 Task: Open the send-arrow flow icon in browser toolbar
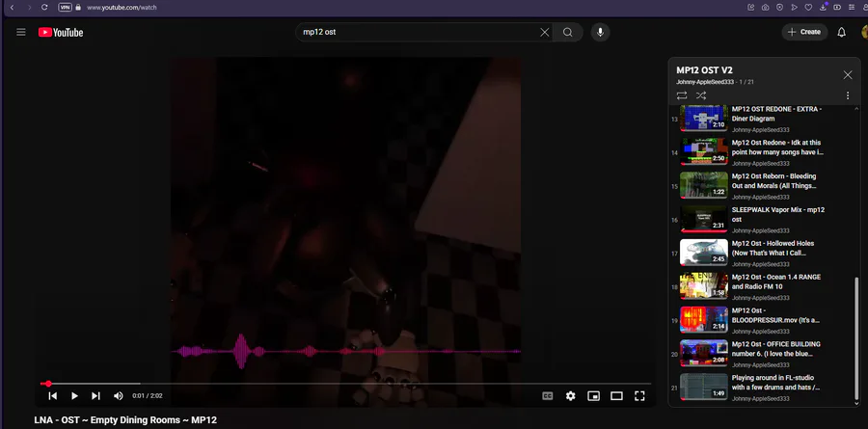click(794, 7)
